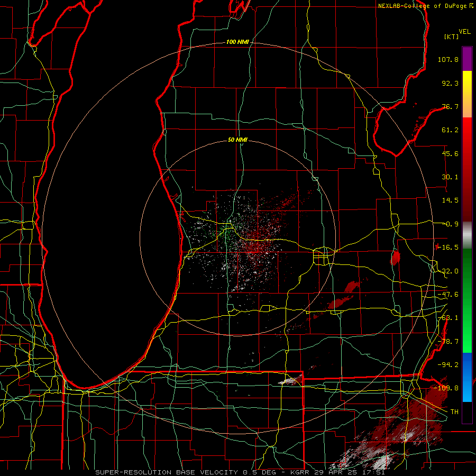Select the 45.6 value on the velocity scale
Screen dimensions: 476x476
(450, 153)
